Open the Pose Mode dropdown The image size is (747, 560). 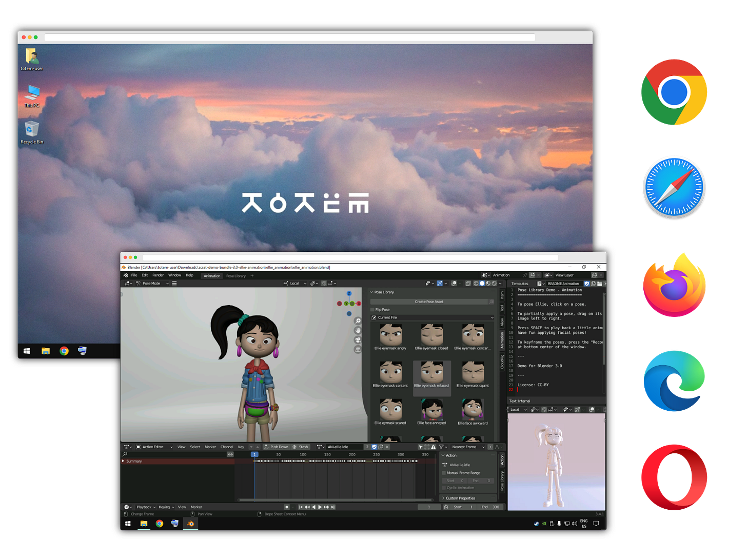tap(152, 283)
